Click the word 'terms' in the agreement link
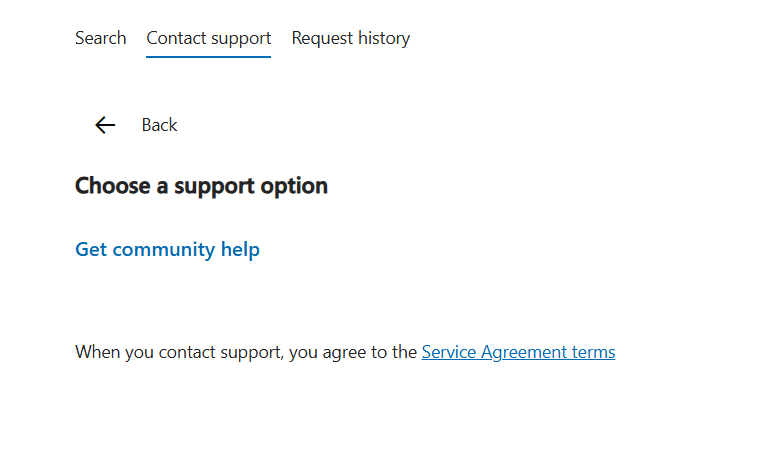Image resolution: width=777 pixels, height=464 pixels. click(593, 352)
